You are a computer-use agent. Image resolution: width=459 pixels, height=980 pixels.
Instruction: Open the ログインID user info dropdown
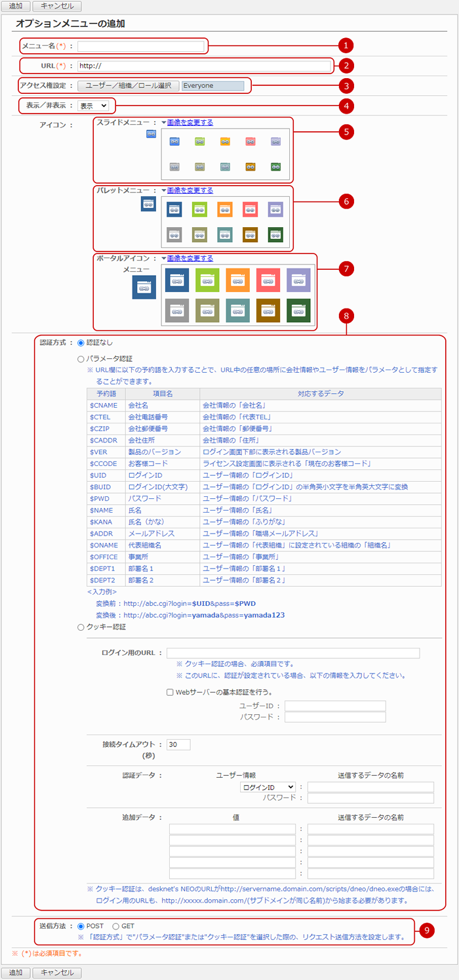pyautogui.click(x=268, y=787)
